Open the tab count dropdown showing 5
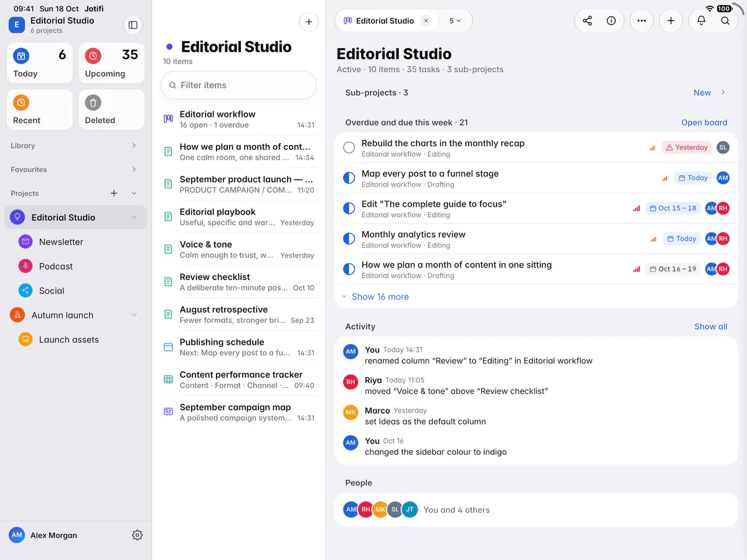747x560 pixels. pyautogui.click(x=455, y=21)
